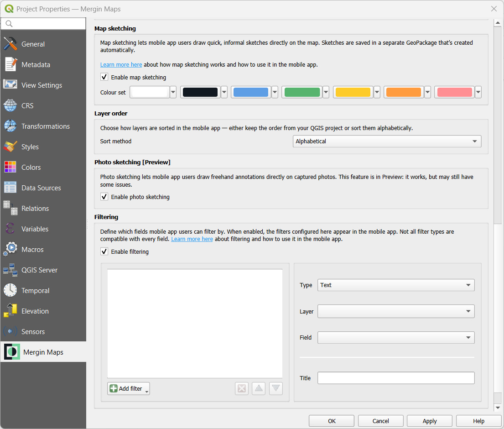Switch to the Data Sources tab

click(41, 188)
